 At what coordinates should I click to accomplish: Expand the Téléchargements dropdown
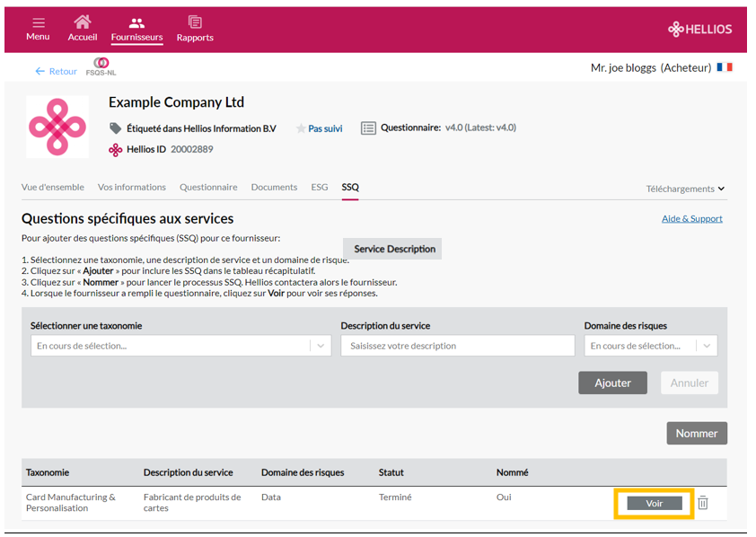685,189
